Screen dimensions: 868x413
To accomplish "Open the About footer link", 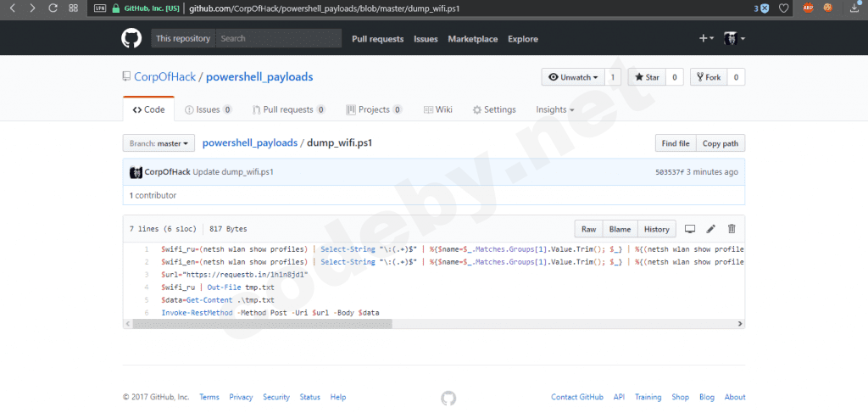I will [735, 397].
